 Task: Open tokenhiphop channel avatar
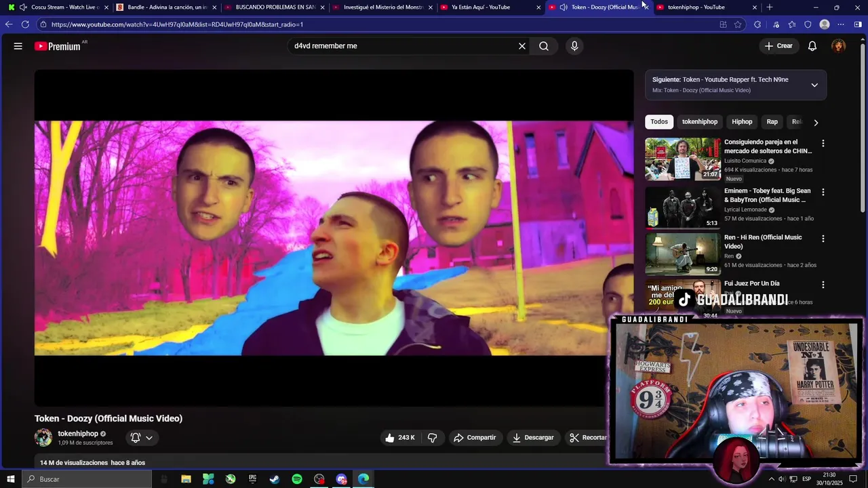pos(43,438)
